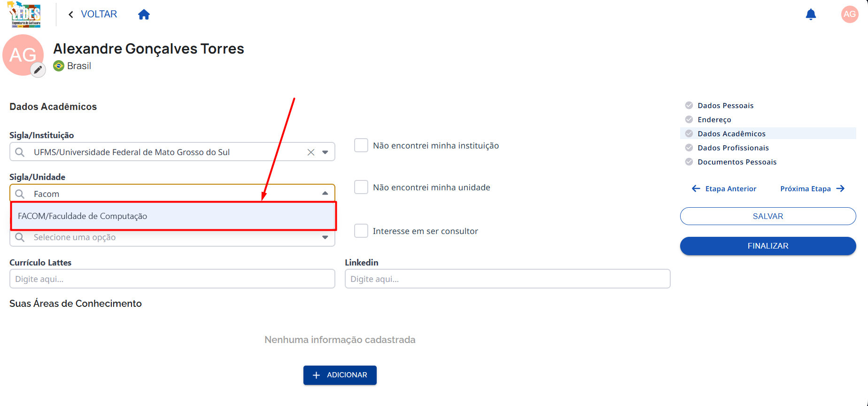This screenshot has width=868, height=406.
Task: Open the home page icon
Action: [144, 15]
